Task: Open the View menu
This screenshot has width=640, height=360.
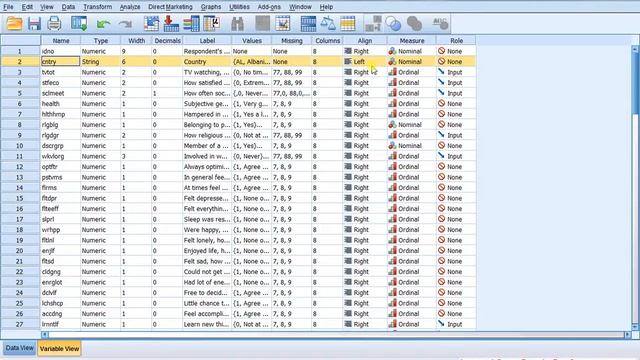Action: pos(47,7)
